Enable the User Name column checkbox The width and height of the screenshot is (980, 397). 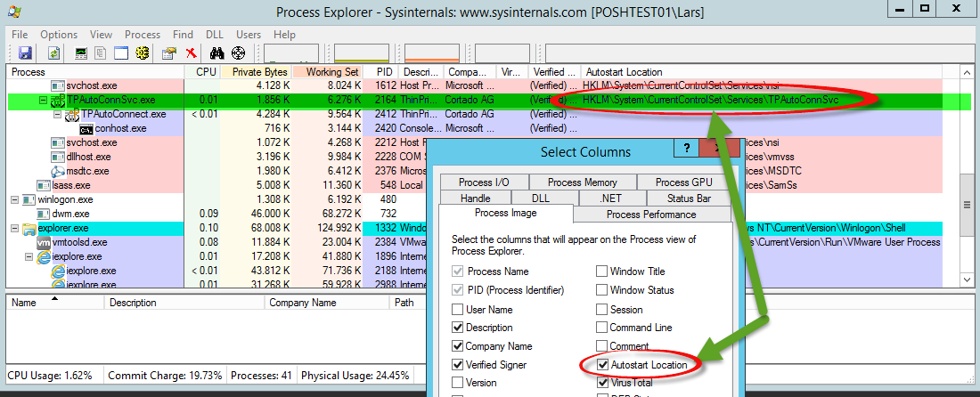(457, 309)
